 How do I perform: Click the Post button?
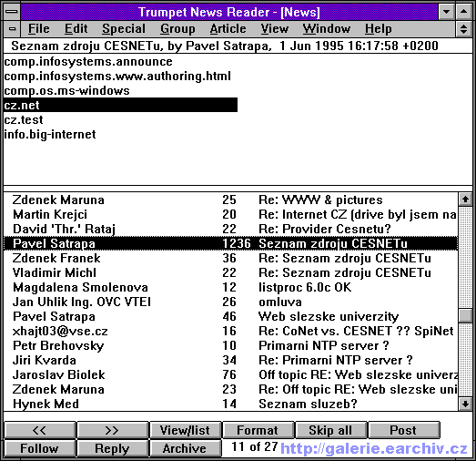(403, 430)
